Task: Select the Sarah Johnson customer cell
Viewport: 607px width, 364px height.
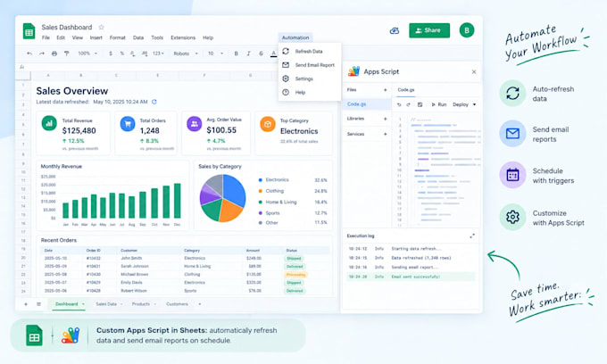Action: point(134,266)
